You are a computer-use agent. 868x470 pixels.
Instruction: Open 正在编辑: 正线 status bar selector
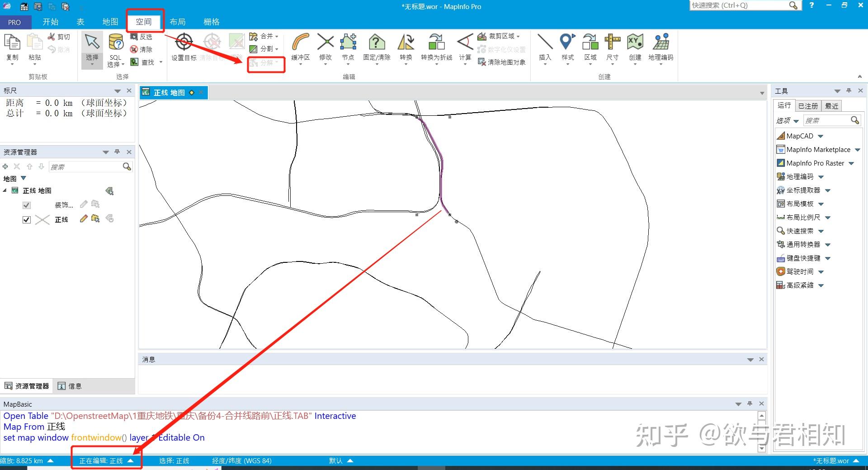point(107,461)
